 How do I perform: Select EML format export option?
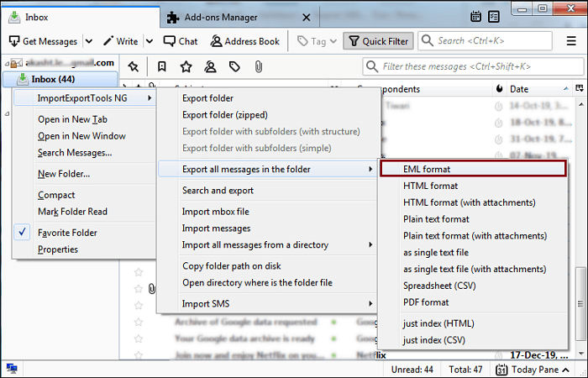tap(473, 169)
